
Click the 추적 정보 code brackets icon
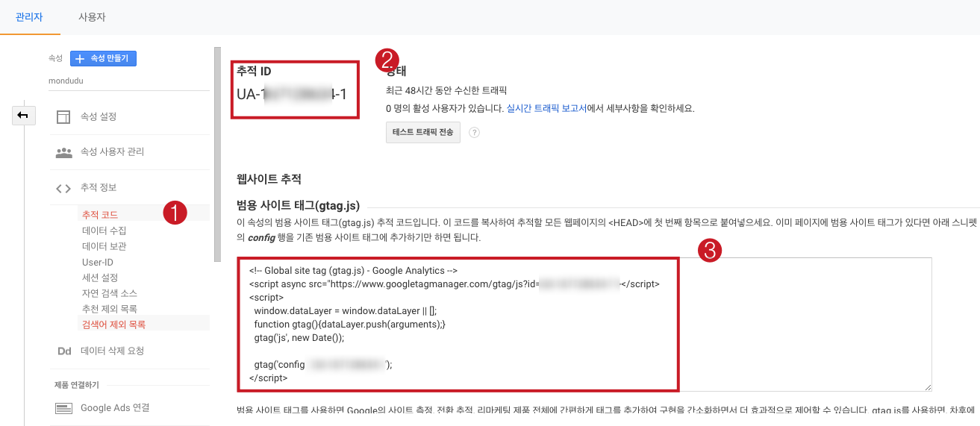pos(64,187)
